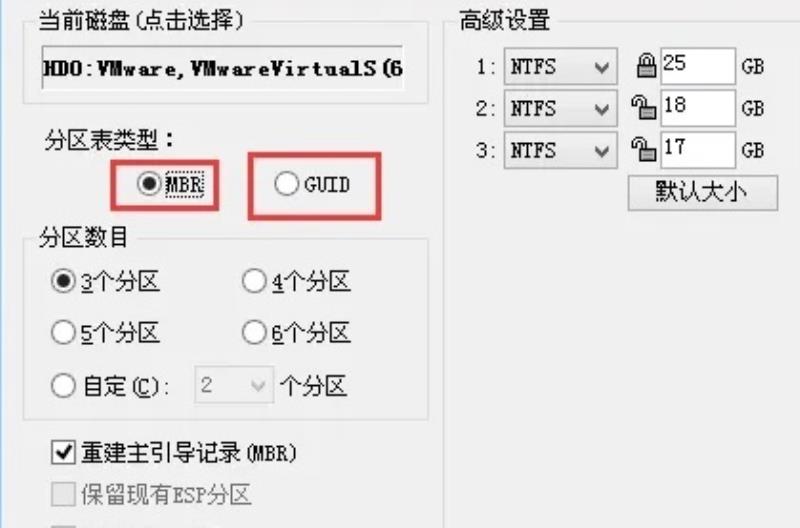Viewport: 800px width, 528px height.
Task: Open the partition 1 NTFS file system dropdown
Action: point(560,66)
